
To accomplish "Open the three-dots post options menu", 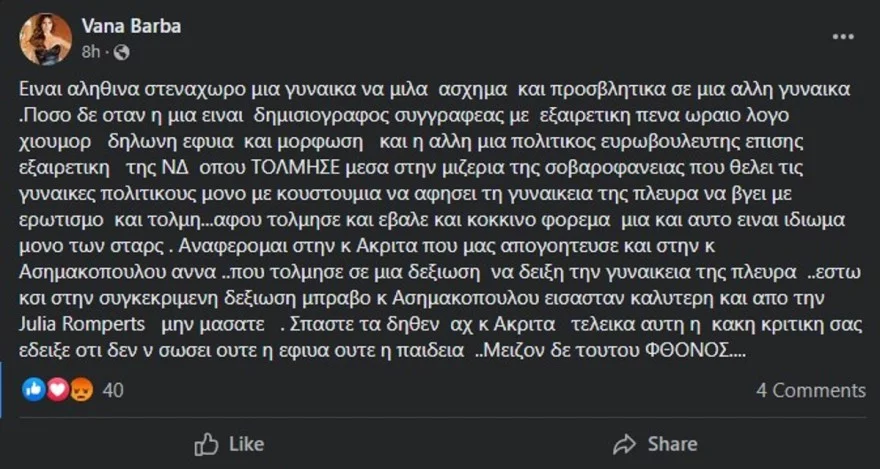I will (843, 37).
